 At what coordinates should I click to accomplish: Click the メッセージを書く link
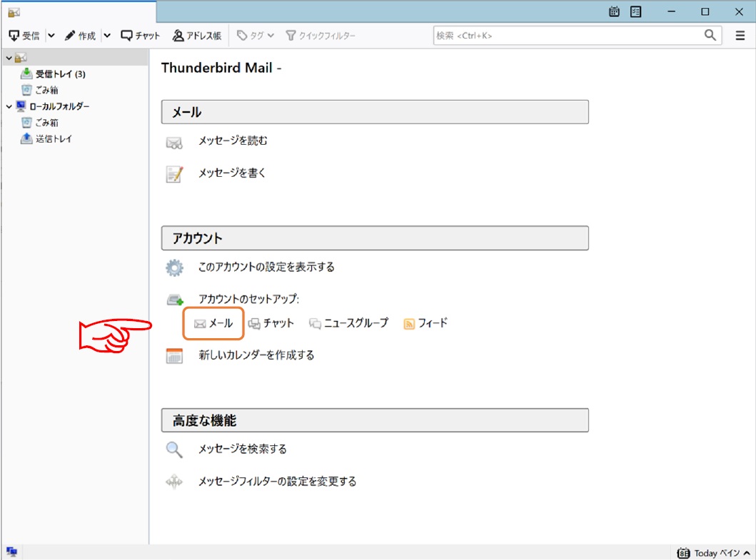(233, 173)
